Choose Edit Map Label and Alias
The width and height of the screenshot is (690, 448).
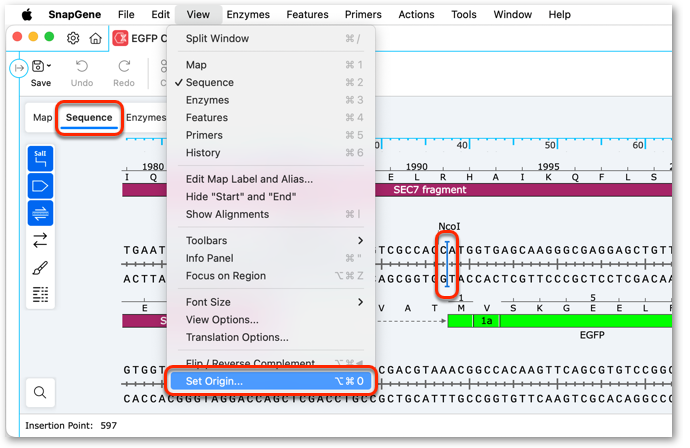[271, 179]
